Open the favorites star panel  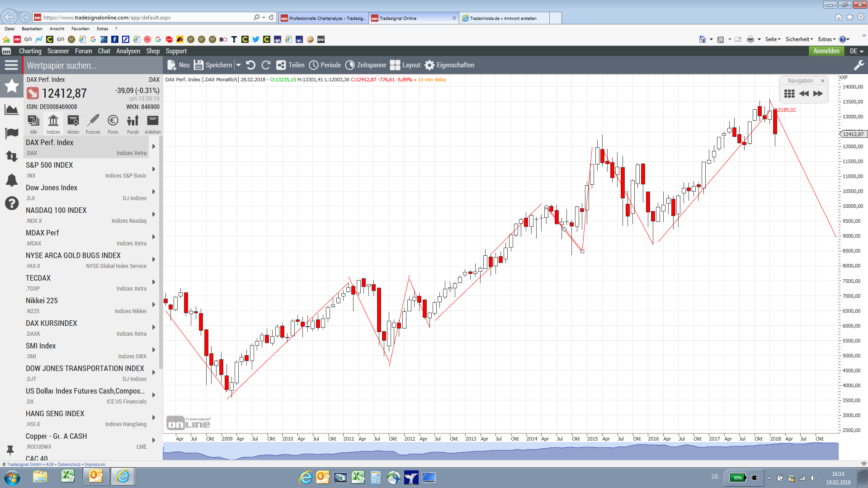click(x=11, y=85)
